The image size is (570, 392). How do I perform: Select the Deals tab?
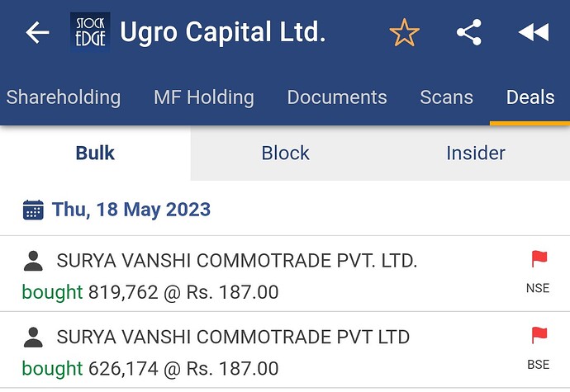pos(530,97)
